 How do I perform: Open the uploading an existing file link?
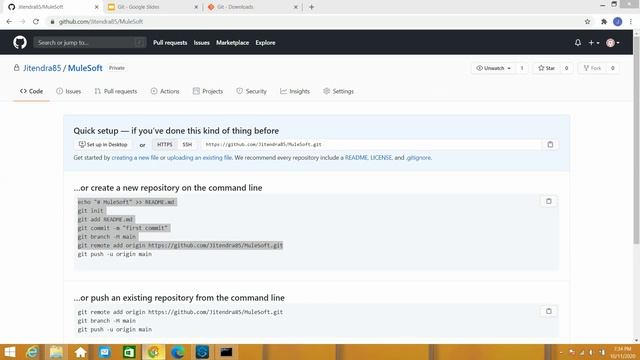[x=199, y=158]
